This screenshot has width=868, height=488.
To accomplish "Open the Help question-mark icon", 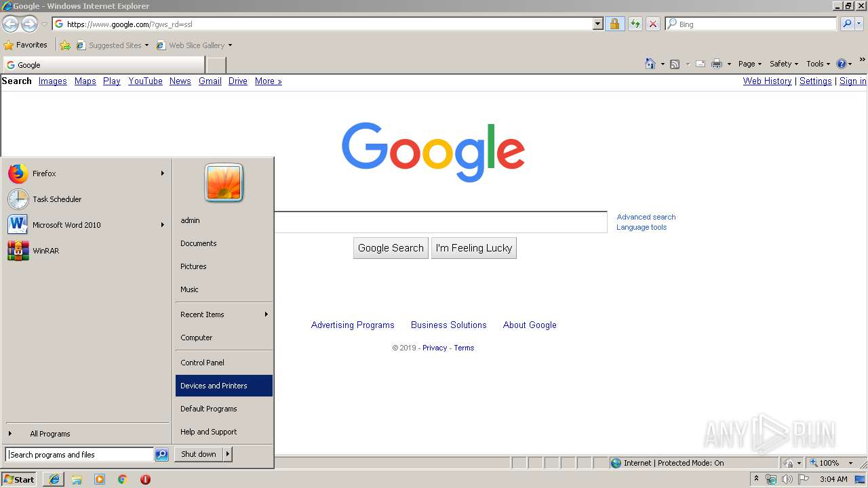I will coord(842,64).
